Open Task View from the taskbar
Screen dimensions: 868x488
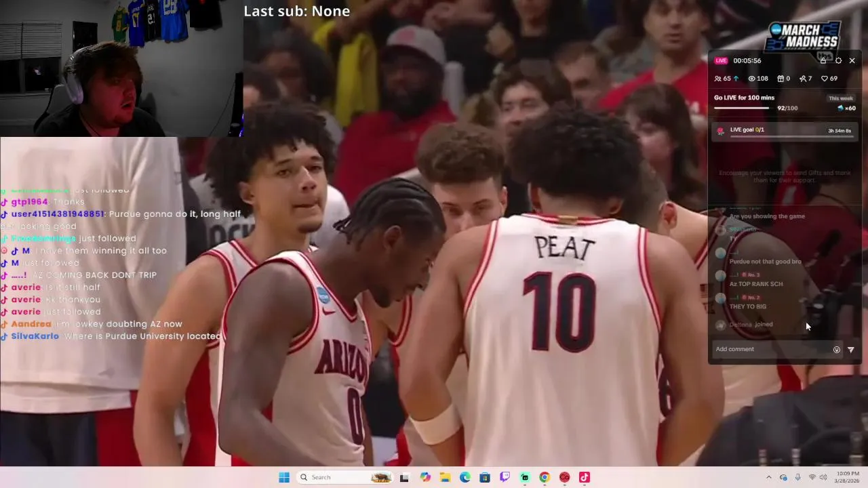point(404,477)
